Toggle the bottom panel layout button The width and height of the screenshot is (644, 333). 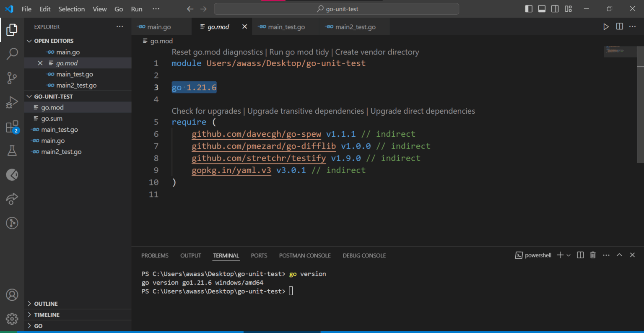click(x=542, y=9)
